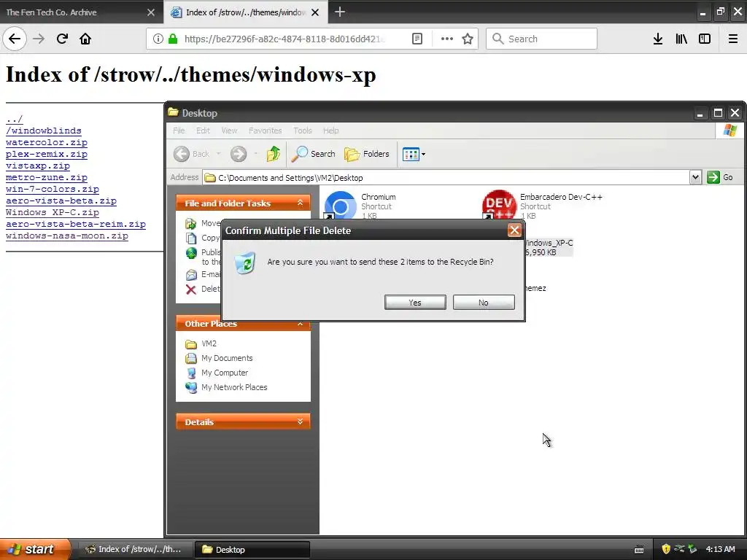Toggle the browser sidebar icon
The image size is (747, 560).
click(x=705, y=39)
